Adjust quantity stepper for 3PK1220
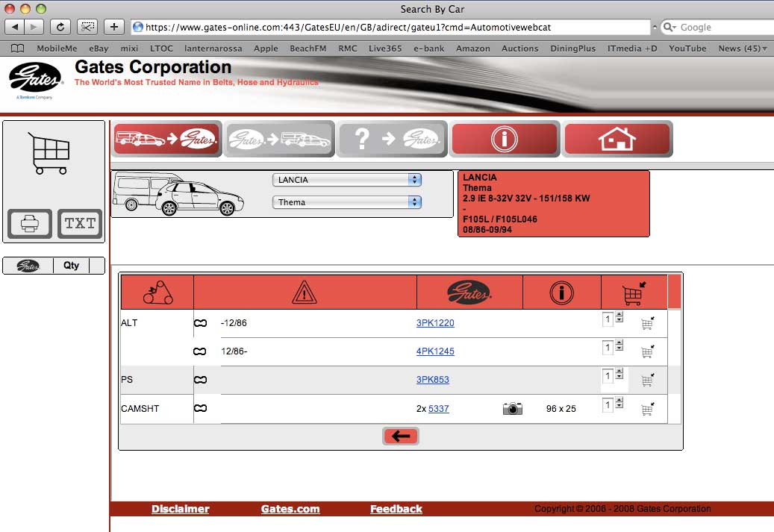 [x=619, y=317]
